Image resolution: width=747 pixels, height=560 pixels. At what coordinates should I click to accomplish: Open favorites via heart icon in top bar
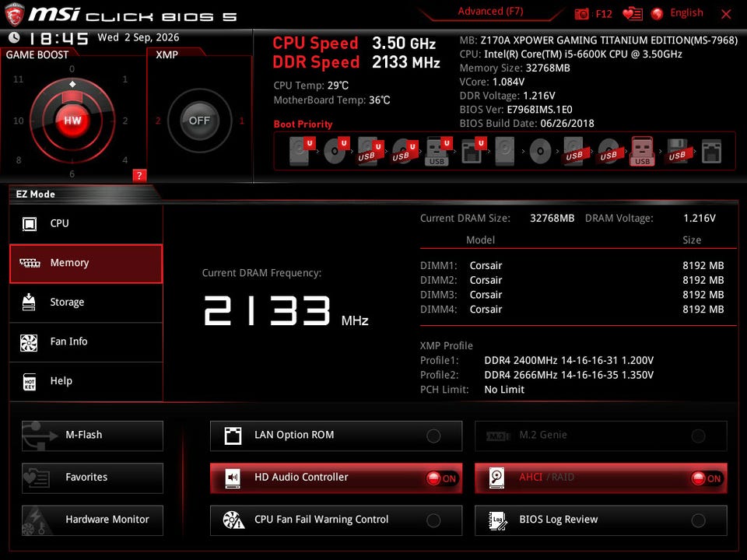[633, 14]
